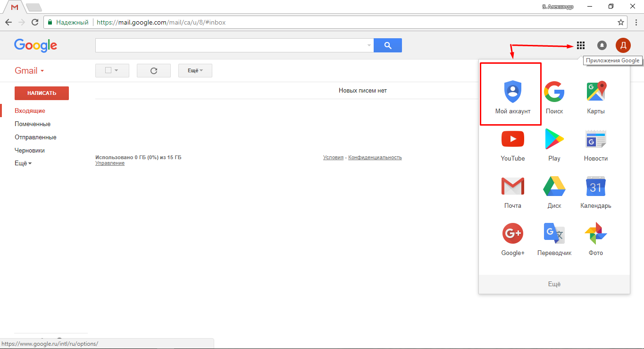Open Помеченные (Starred) folder
This screenshot has height=349, width=644.
pos(33,124)
